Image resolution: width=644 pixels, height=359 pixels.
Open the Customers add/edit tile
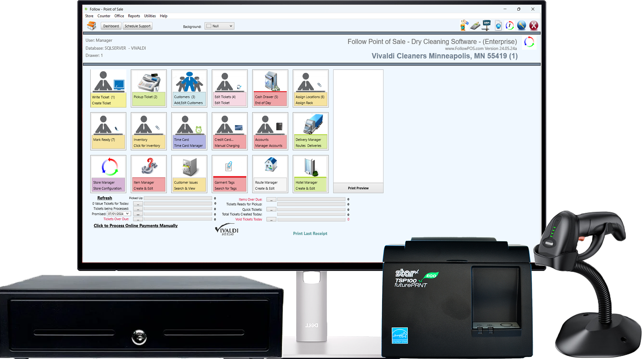[x=189, y=88]
